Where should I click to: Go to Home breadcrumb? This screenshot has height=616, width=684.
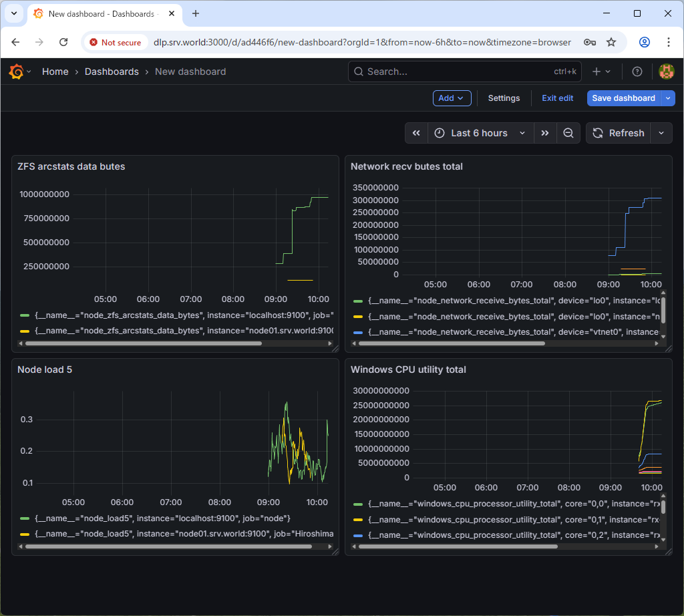[55, 71]
